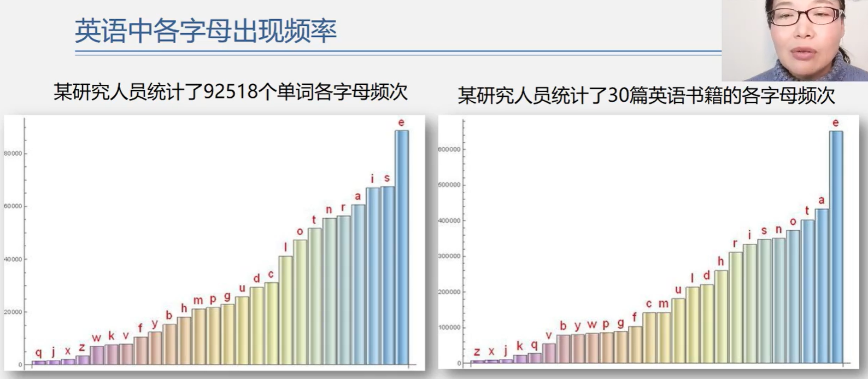
Task: Click the 40000 axis tick in left chart
Action: point(13,259)
